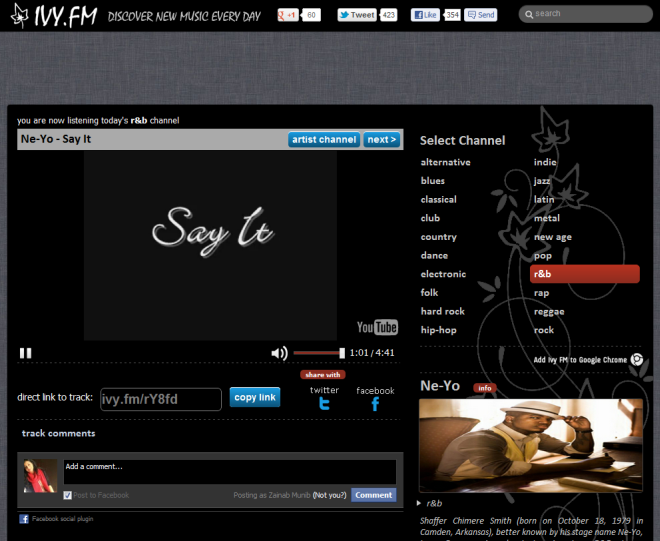Pause the playing track
This screenshot has width=660, height=541.
coord(26,353)
